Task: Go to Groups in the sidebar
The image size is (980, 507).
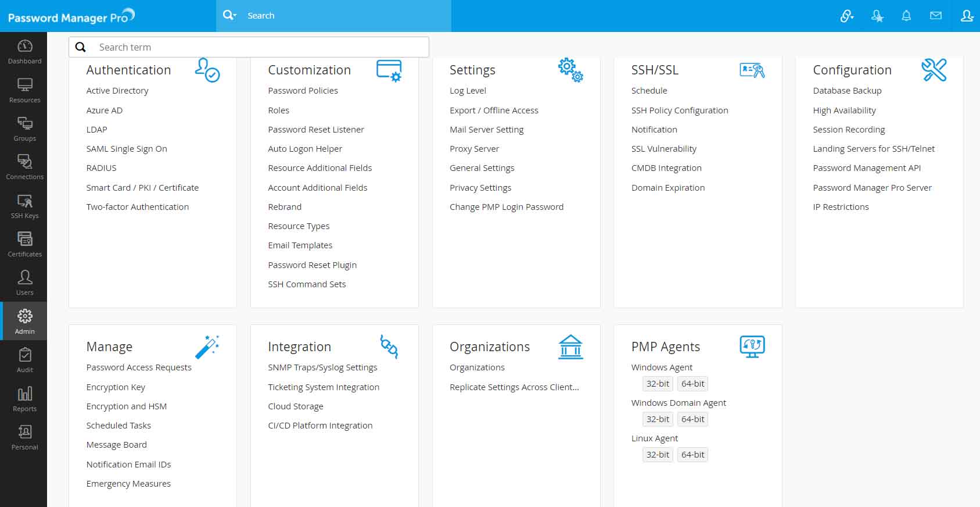Action: [24, 128]
